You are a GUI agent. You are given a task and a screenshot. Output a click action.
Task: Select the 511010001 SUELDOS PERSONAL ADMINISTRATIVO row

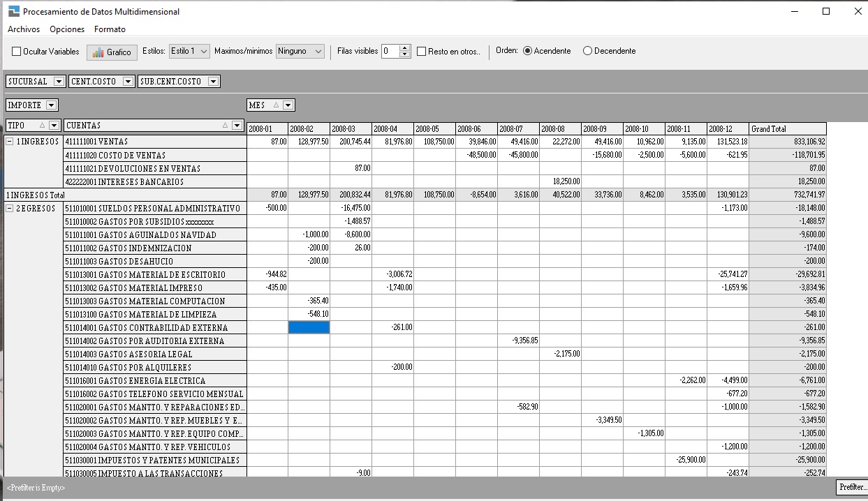[x=154, y=209]
